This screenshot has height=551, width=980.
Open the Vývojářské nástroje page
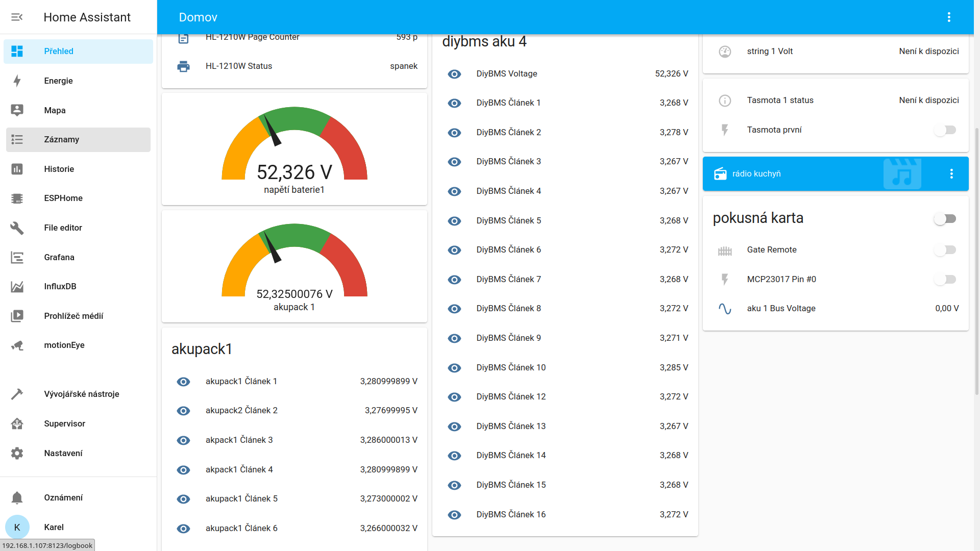click(78, 394)
